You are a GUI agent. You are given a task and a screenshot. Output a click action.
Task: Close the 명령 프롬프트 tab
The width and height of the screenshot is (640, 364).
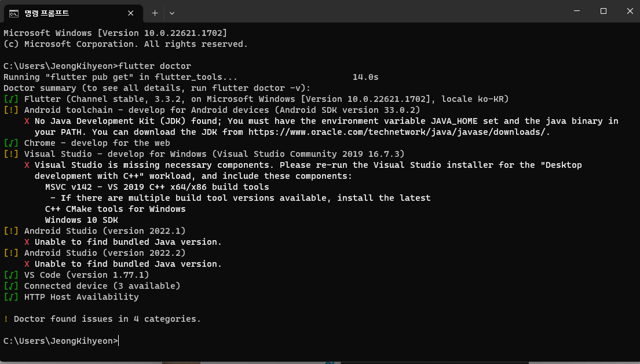pos(131,13)
